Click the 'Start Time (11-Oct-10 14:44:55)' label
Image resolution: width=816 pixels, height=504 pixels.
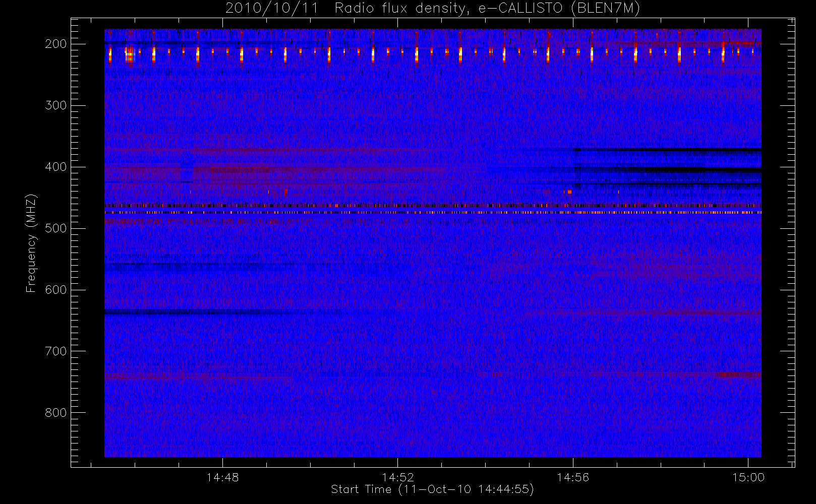tap(432, 489)
